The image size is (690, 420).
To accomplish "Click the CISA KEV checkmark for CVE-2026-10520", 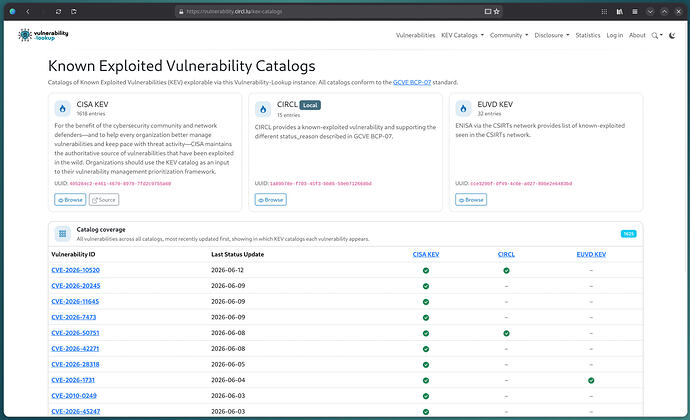I will click(x=426, y=270).
